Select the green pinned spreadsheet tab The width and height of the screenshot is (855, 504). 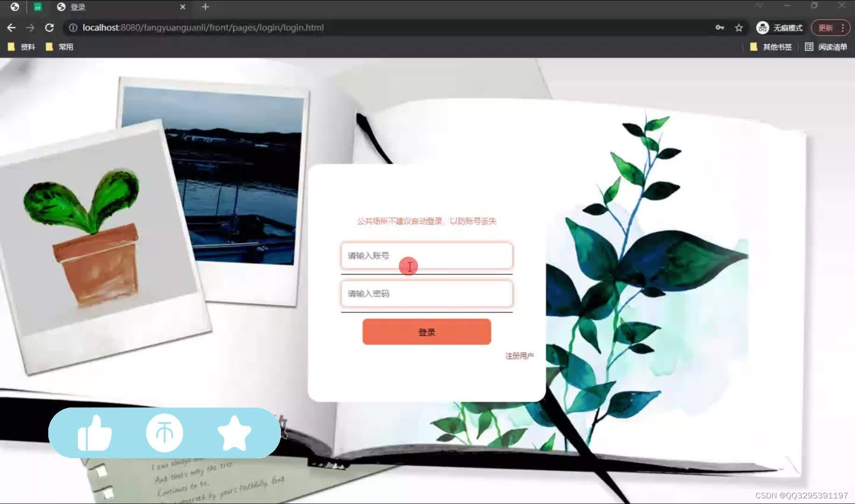coord(38,7)
